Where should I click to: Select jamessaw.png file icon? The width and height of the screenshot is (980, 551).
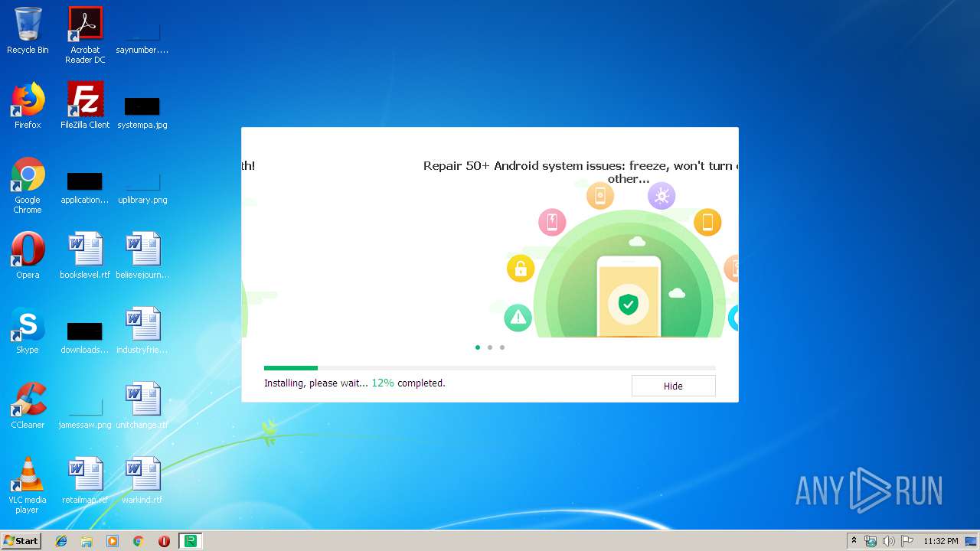(x=85, y=412)
